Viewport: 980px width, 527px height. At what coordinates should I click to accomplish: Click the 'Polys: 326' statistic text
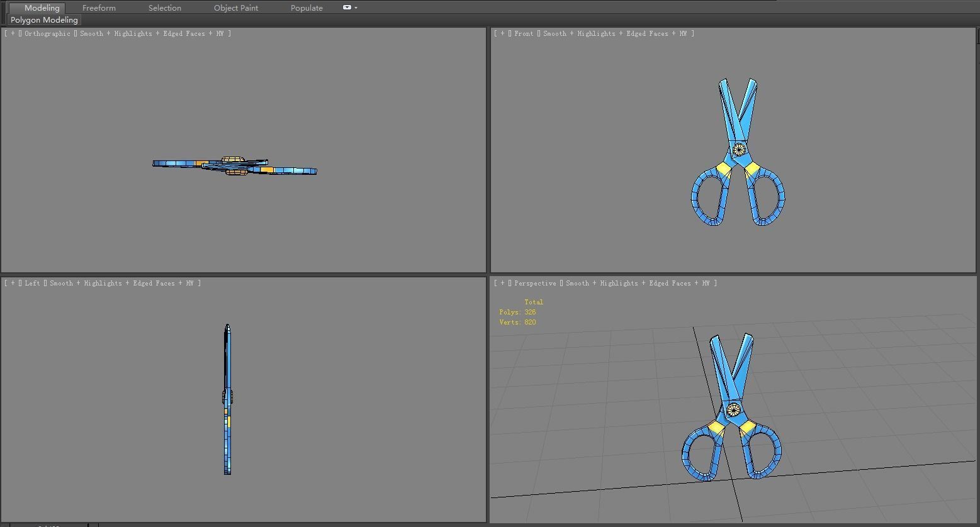(x=517, y=313)
